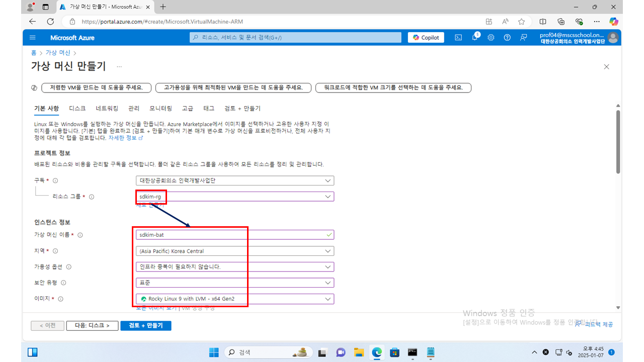The height and width of the screenshot is (362, 644).
Task: Click the info icon next to 보안 유형
Action: coord(63,283)
